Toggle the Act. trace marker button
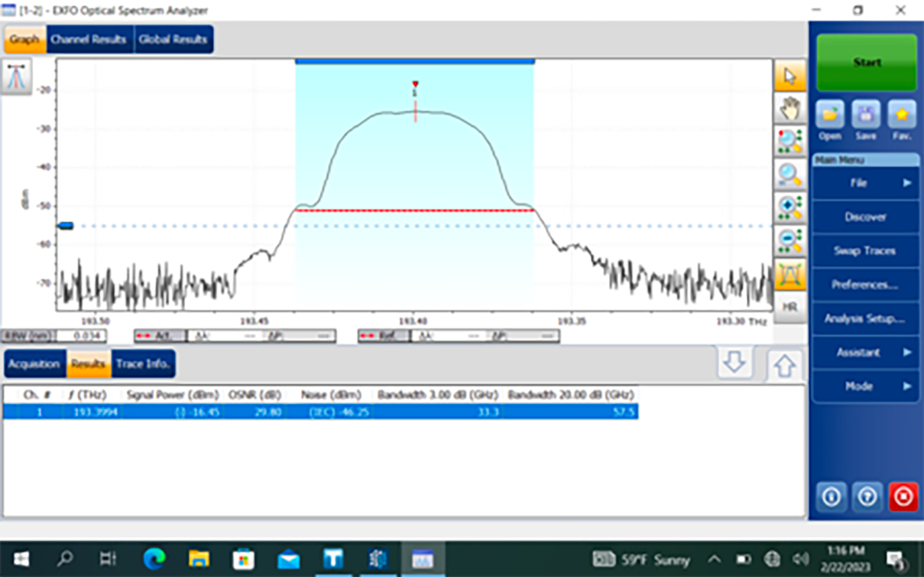The image size is (924, 577). pos(158,336)
